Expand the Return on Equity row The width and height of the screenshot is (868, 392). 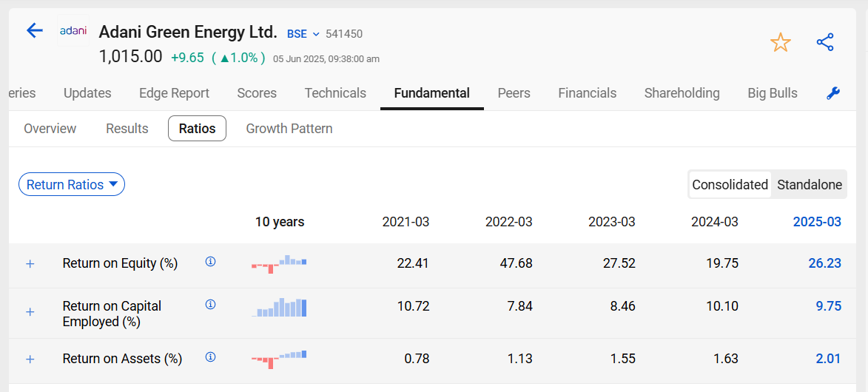(30, 263)
